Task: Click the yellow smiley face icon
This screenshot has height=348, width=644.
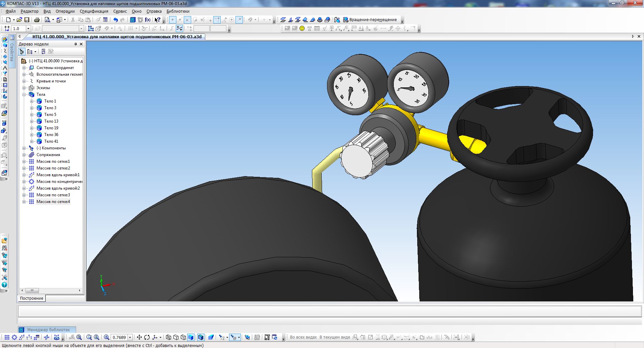Action: click(302, 28)
